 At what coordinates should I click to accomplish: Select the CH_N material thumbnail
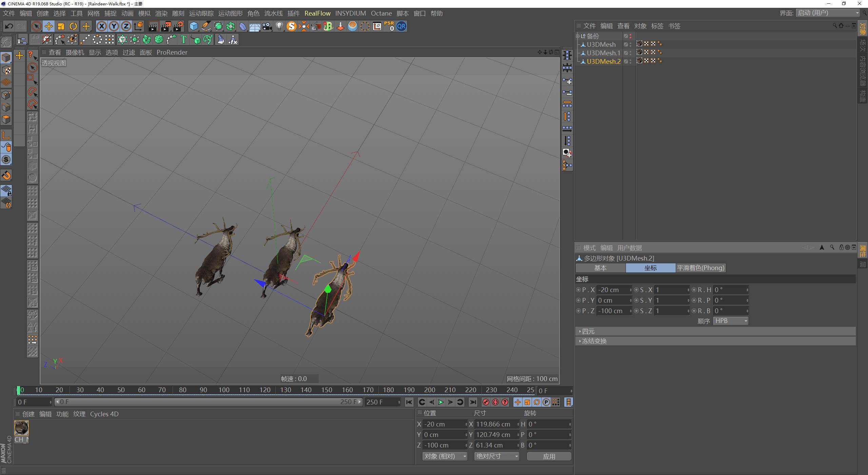click(21, 428)
